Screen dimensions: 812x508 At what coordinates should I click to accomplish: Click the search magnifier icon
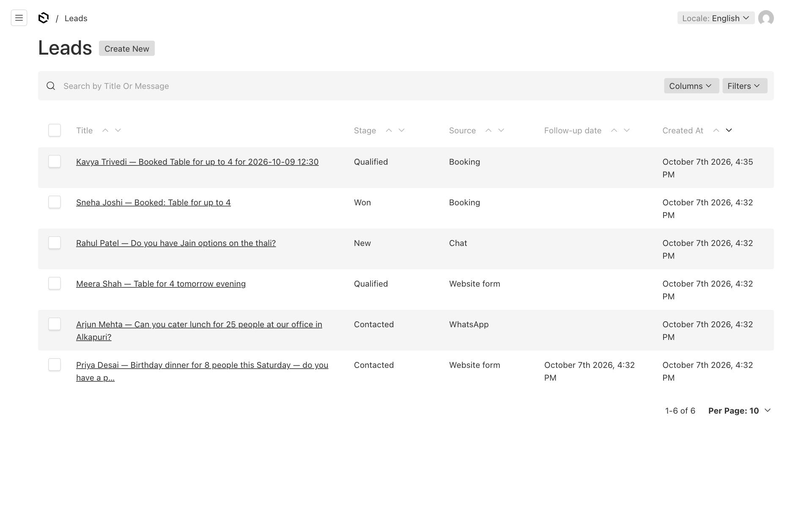51,86
